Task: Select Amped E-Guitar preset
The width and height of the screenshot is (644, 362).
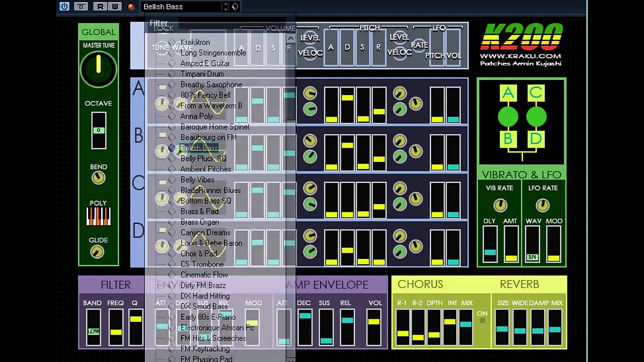Action: (x=205, y=63)
